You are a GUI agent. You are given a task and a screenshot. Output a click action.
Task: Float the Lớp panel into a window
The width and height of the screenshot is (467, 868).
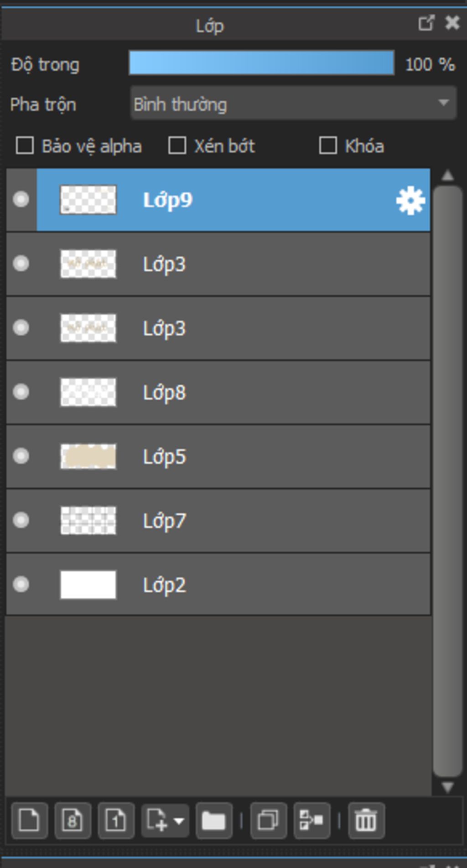[x=426, y=23]
